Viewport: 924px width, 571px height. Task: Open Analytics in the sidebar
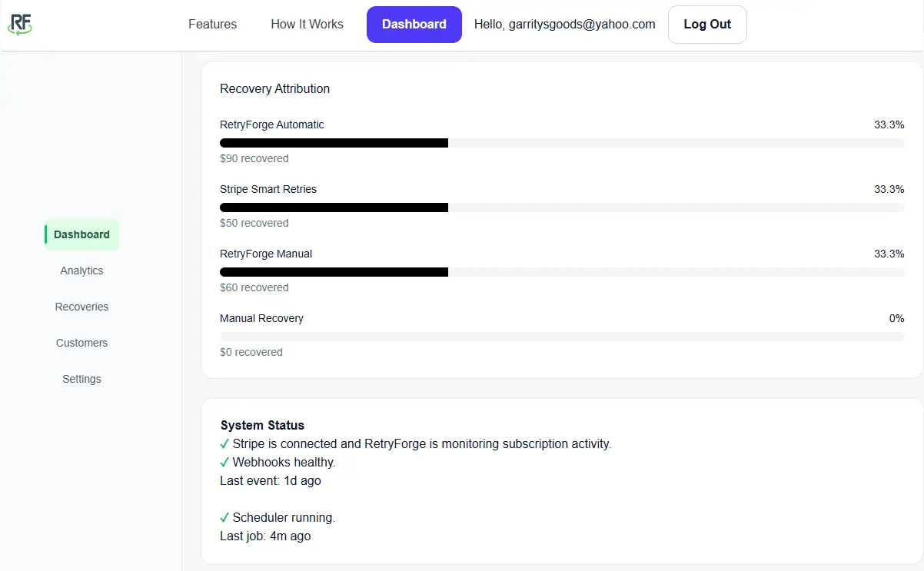(81, 271)
